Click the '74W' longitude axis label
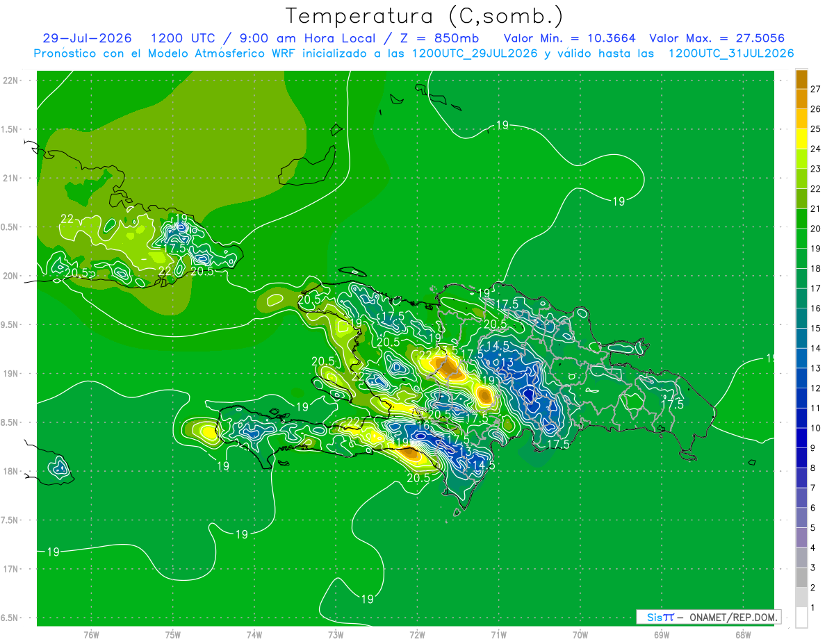 (x=254, y=635)
